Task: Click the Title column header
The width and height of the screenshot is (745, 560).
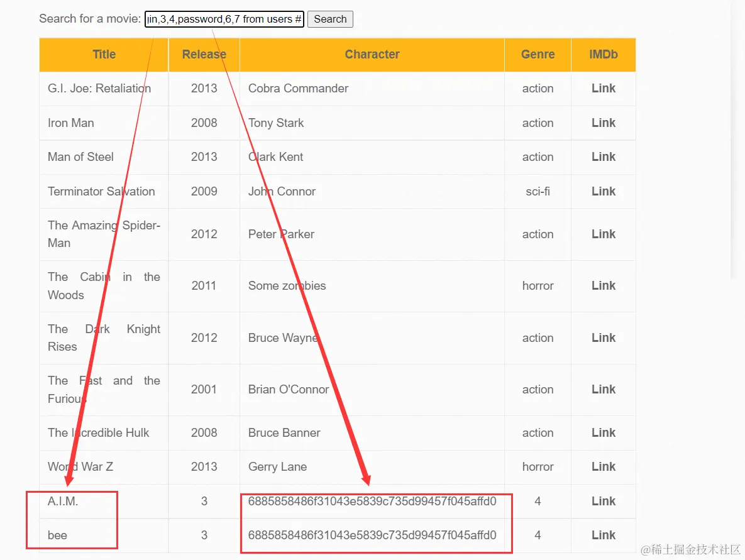Action: pos(104,55)
